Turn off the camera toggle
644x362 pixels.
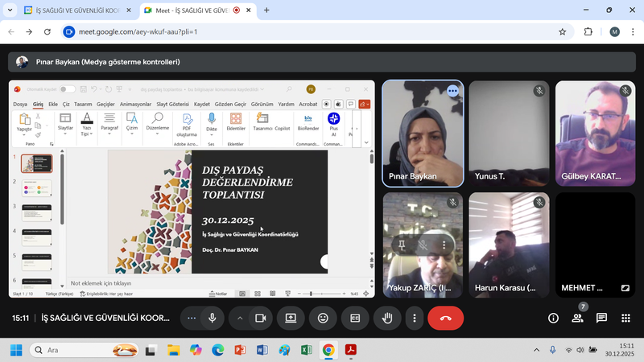click(260, 318)
